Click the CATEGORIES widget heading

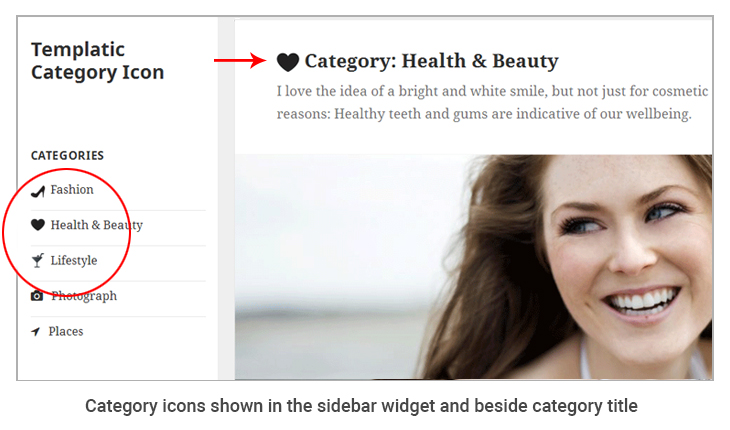67,155
